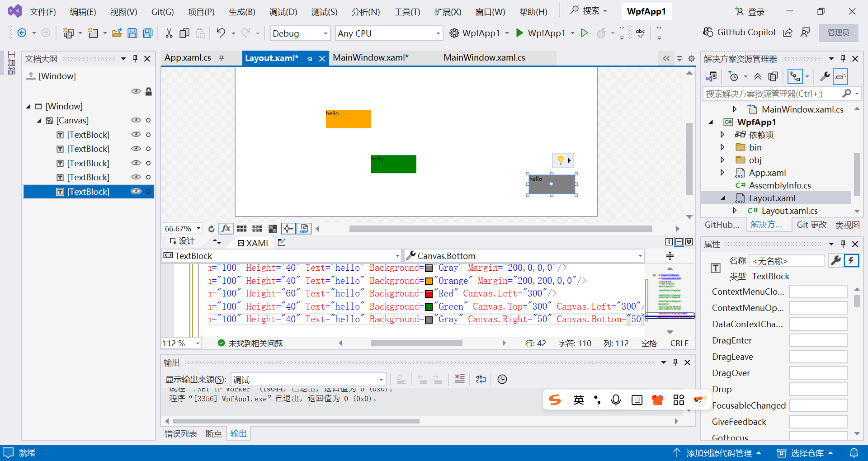Click the Cut scissors icon

coord(169,33)
